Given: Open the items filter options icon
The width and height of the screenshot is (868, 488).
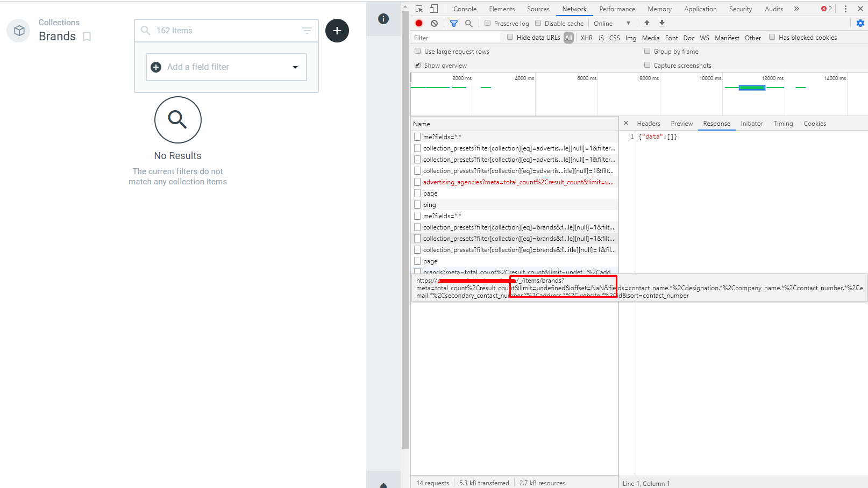Looking at the screenshot, I should point(307,31).
